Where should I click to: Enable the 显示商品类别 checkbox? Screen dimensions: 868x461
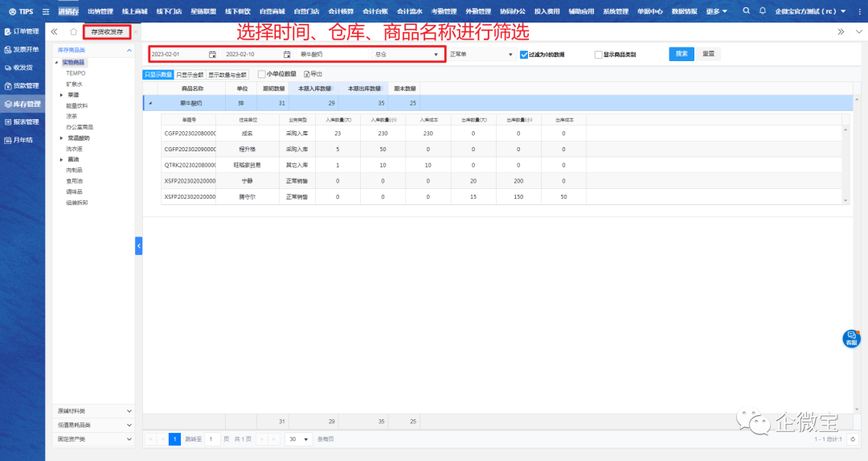pos(598,55)
